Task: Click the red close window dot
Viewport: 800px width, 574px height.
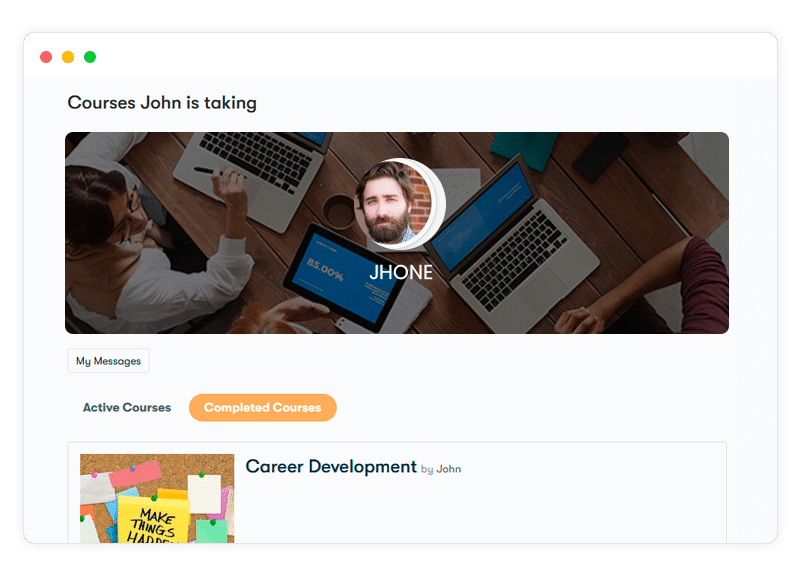Action: pos(46,57)
